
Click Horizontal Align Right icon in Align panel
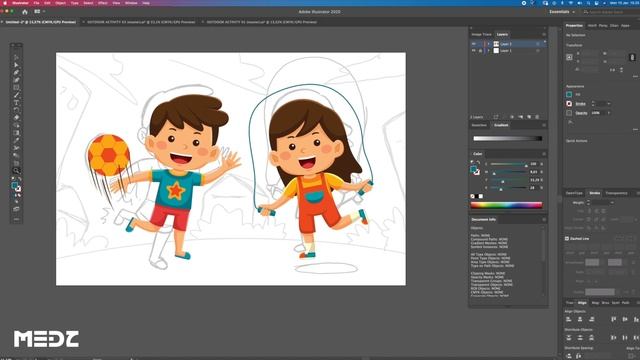pos(591,319)
